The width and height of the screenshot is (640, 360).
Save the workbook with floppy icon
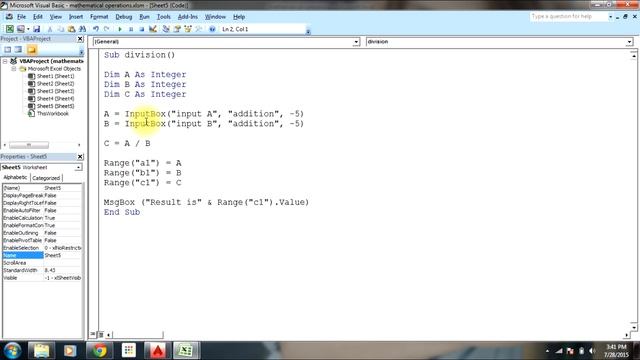(36, 29)
